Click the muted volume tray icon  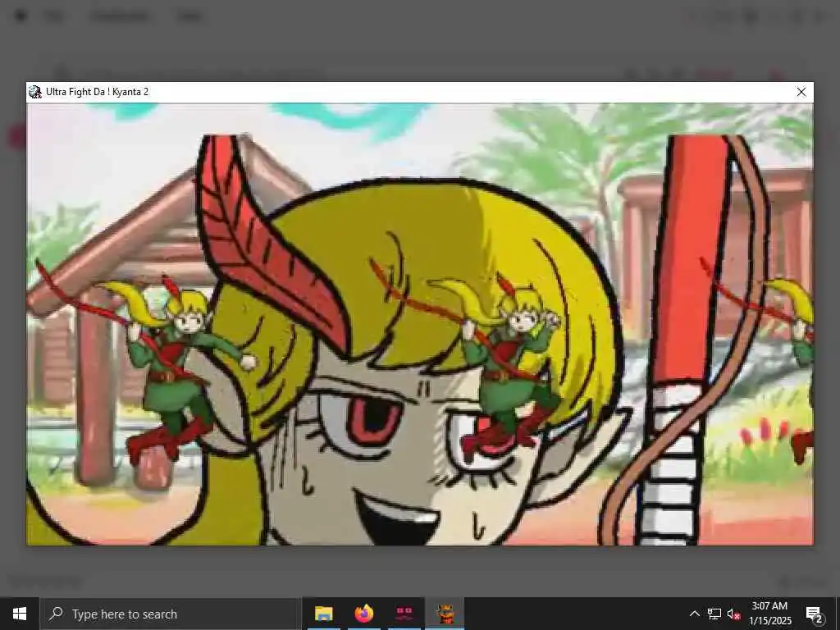coord(733,614)
